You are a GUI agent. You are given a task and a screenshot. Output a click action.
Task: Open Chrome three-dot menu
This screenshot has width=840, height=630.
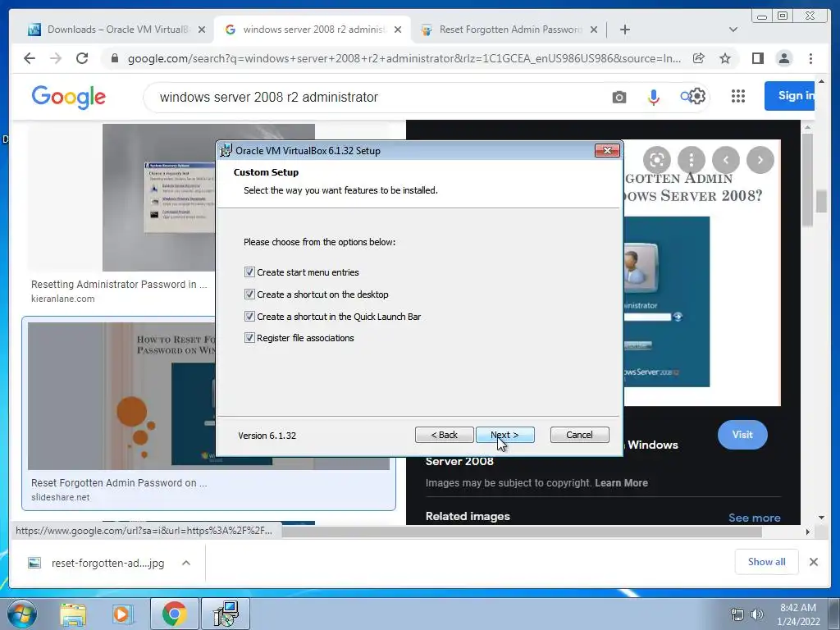tap(810, 58)
